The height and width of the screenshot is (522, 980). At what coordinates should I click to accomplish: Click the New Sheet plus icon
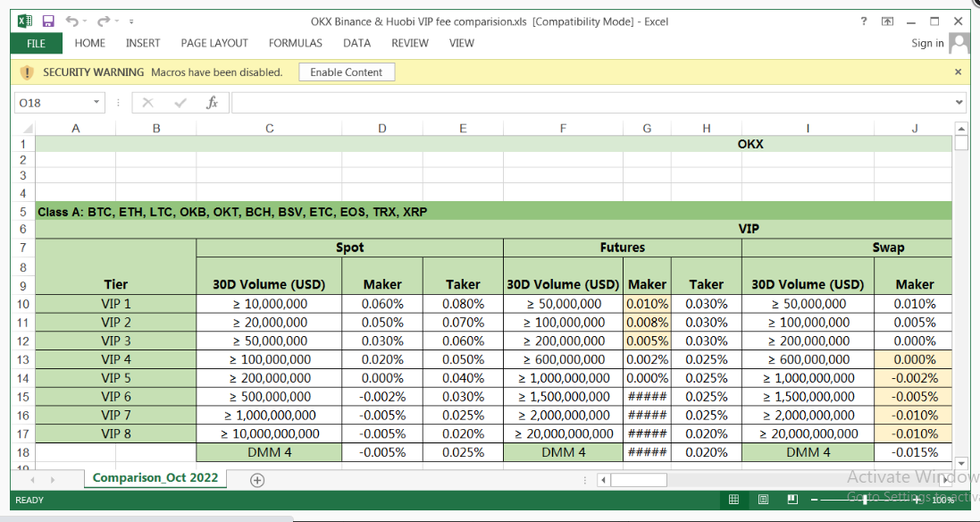(x=257, y=480)
